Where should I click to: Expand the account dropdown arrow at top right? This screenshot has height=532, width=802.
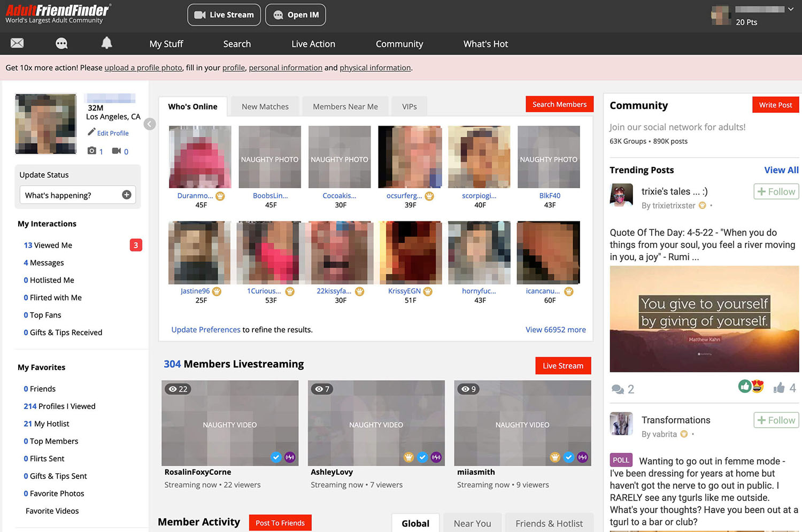(791, 9)
